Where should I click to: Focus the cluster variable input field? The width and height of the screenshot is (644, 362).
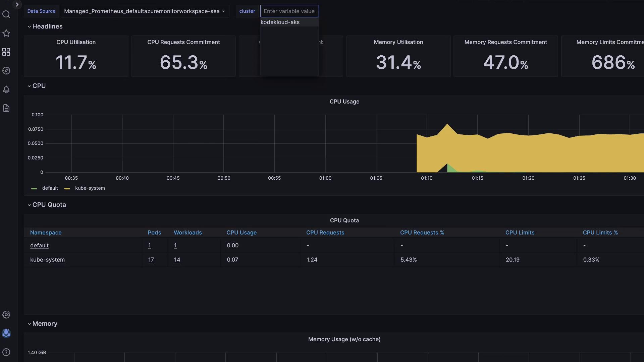tap(289, 11)
